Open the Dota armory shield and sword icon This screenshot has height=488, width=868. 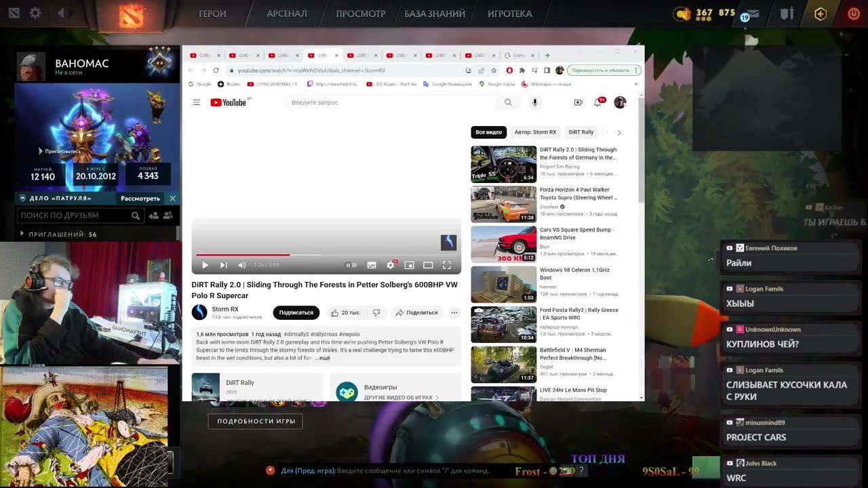click(x=787, y=14)
